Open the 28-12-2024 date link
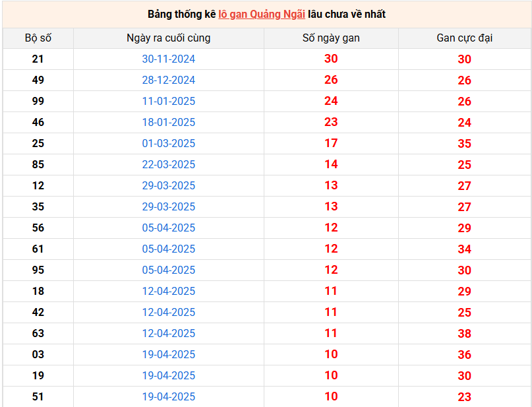Image resolution: width=532 pixels, height=407 pixels. coord(169,80)
